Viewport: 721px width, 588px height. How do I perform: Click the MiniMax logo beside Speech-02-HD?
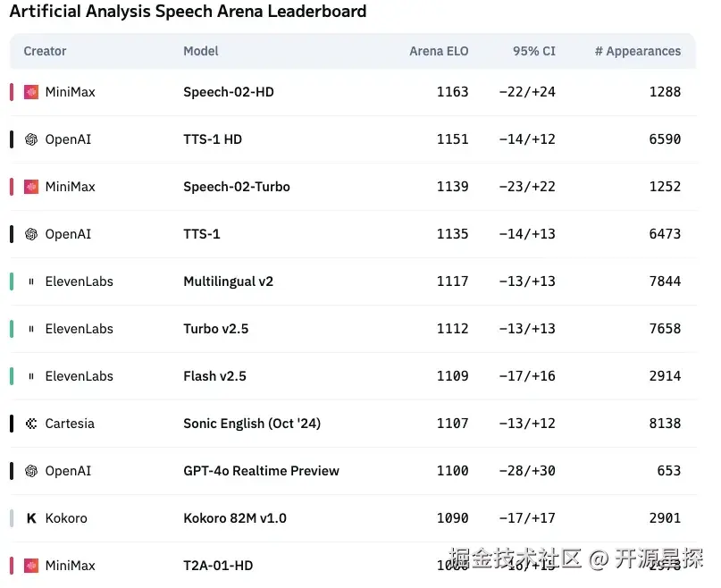click(x=31, y=92)
